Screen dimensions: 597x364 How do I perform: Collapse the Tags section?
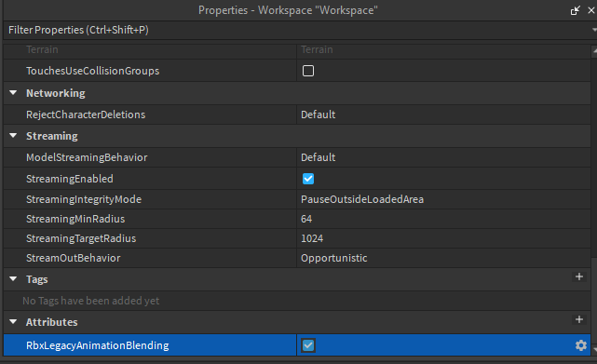pyautogui.click(x=13, y=279)
